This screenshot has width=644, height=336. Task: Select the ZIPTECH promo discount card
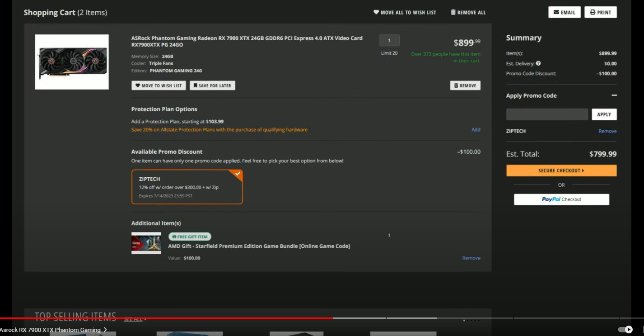tap(187, 187)
